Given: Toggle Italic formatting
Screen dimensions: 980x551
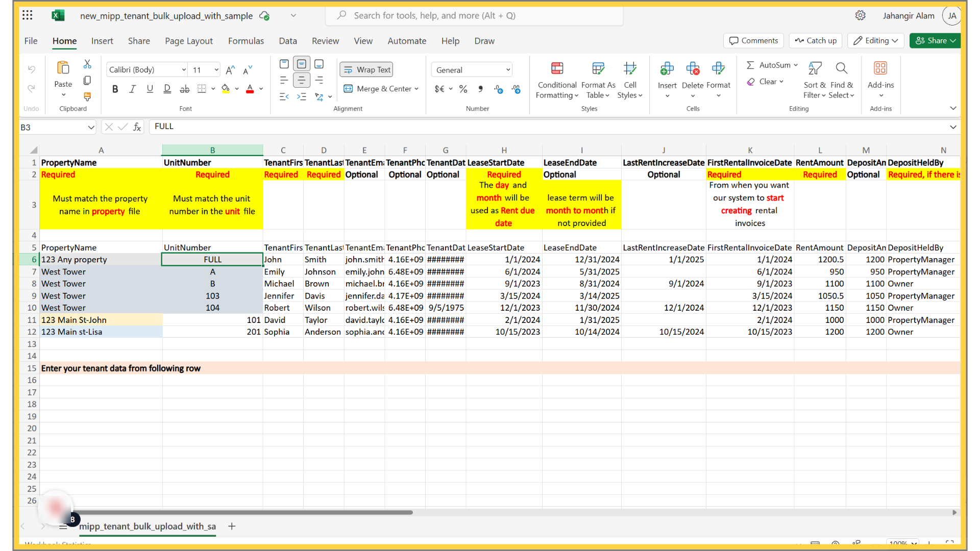Looking at the screenshot, I should pyautogui.click(x=133, y=89).
